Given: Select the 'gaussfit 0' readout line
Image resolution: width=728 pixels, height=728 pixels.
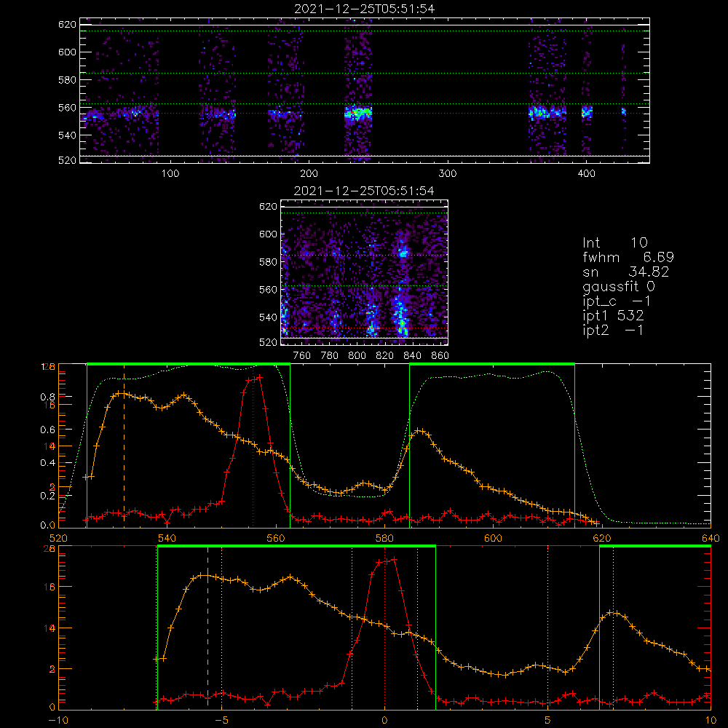Looking at the screenshot, I should point(618,286).
